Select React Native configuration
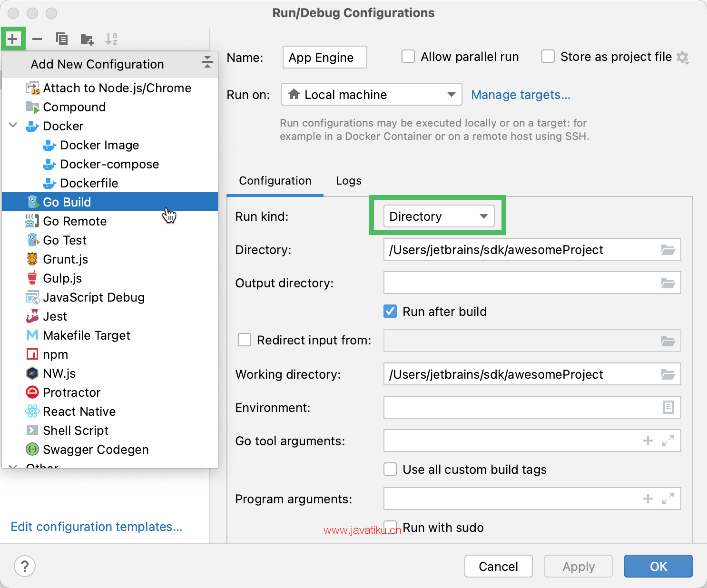The width and height of the screenshot is (707, 588). pos(110,412)
